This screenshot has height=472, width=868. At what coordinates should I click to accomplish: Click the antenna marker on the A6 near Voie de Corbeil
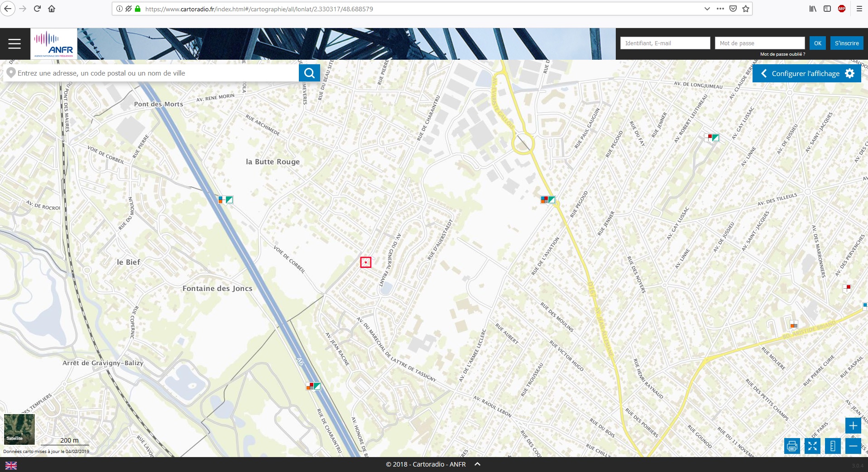click(225, 200)
